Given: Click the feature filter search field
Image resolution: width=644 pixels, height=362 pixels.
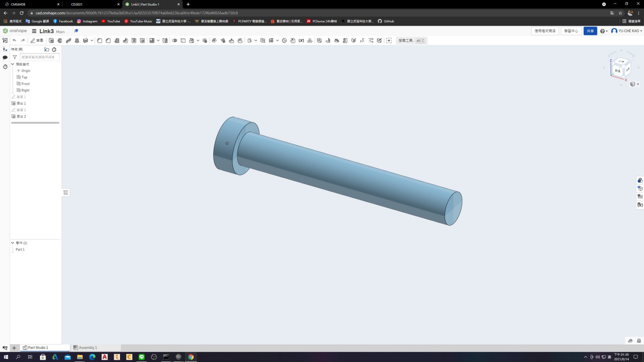Looking at the screenshot, I should (39, 57).
